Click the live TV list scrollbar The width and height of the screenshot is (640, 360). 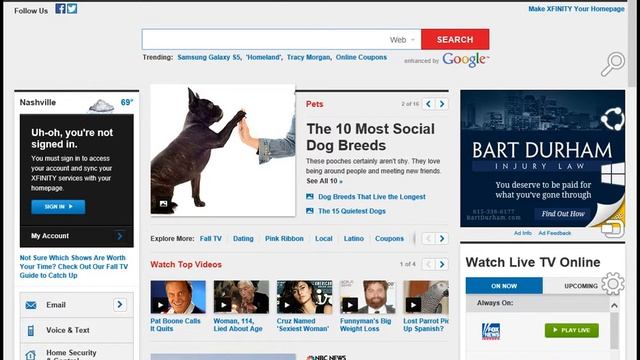point(614,331)
